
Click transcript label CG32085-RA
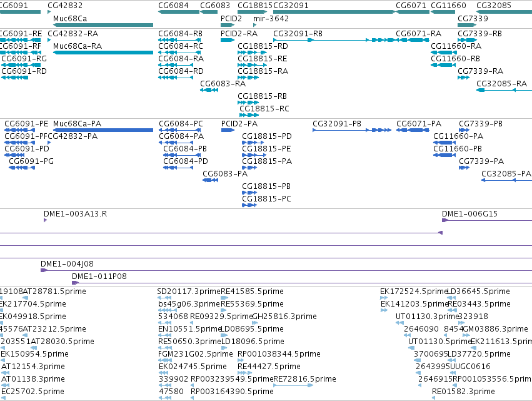click(x=502, y=84)
